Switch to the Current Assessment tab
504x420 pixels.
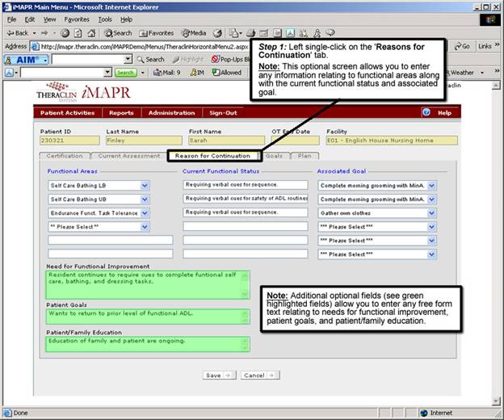click(127, 156)
